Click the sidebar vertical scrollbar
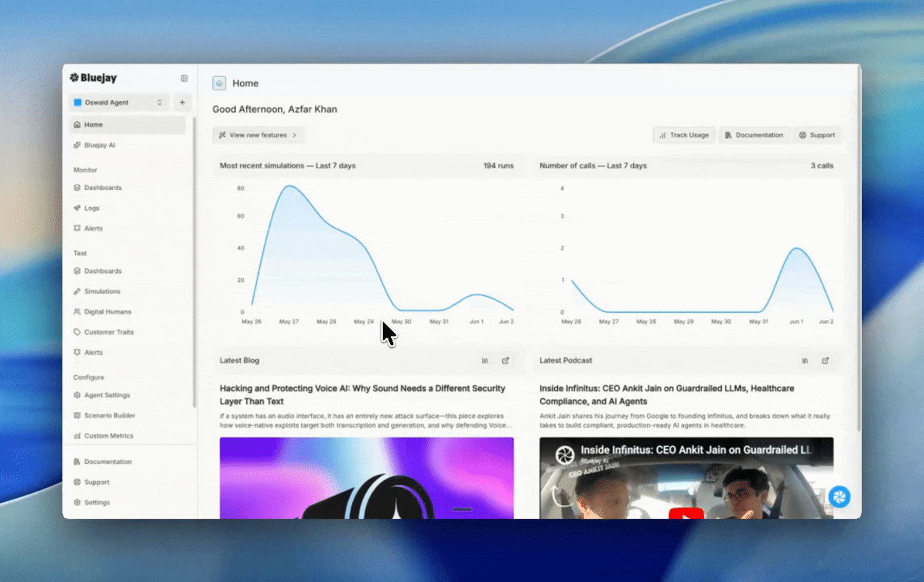924x582 pixels. 194,263
